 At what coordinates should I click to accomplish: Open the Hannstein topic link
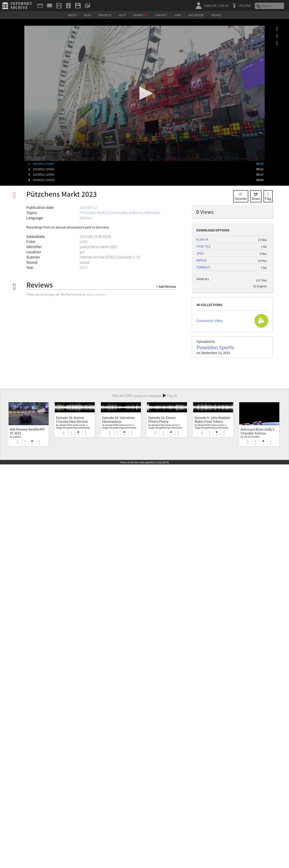pyautogui.click(x=152, y=213)
